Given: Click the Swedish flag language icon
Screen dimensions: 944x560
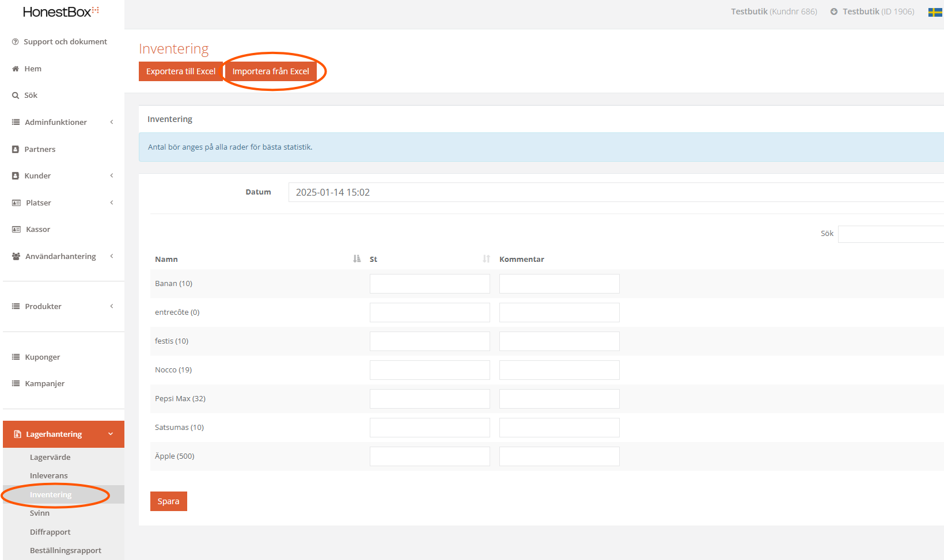Looking at the screenshot, I should pos(935,12).
